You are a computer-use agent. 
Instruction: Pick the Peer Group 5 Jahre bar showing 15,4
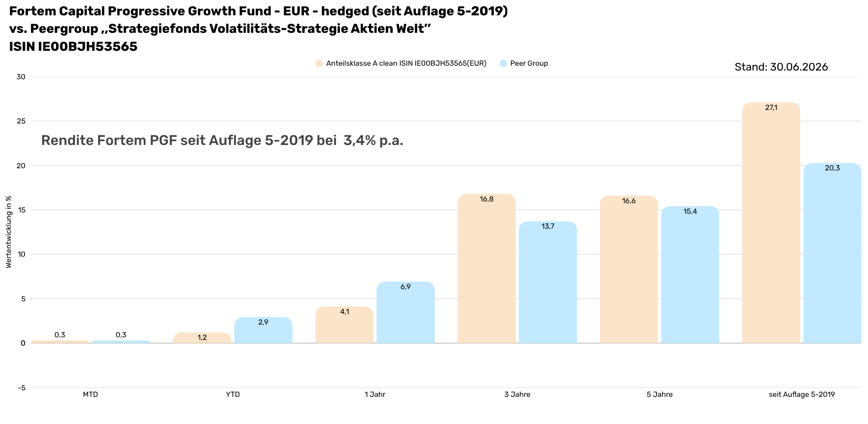point(690,275)
